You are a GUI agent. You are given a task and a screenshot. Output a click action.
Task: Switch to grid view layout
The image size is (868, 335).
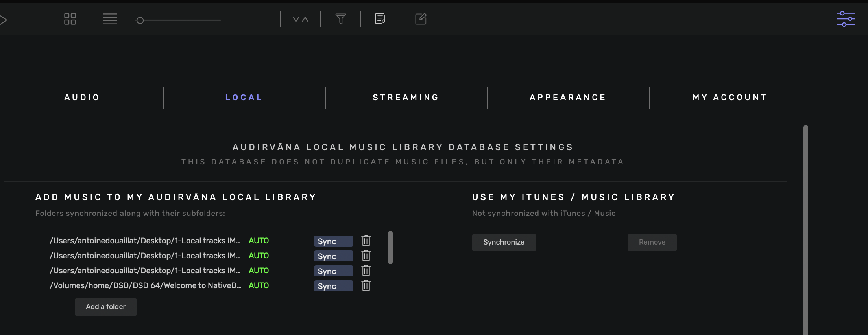[70, 19]
